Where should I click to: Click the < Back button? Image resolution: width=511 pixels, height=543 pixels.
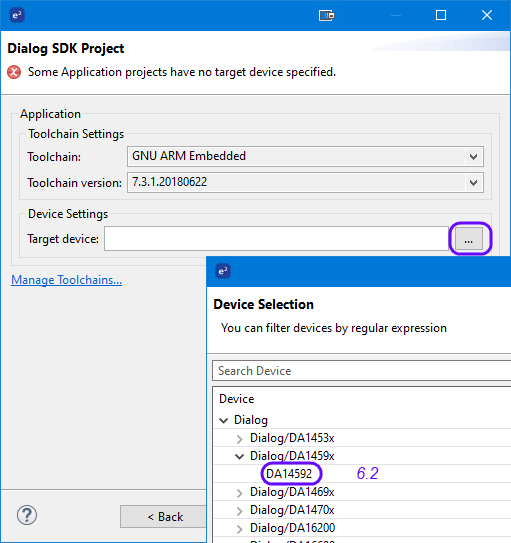pos(163,517)
